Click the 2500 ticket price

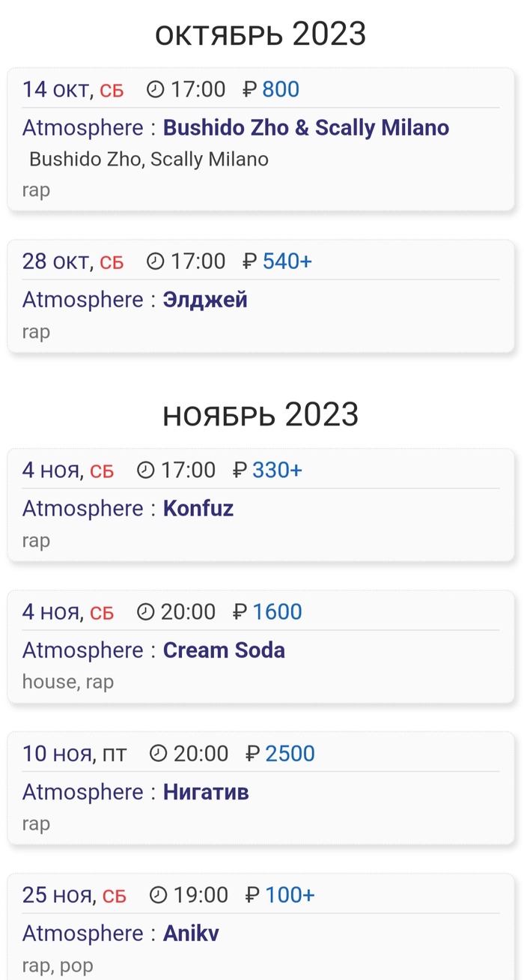(290, 754)
